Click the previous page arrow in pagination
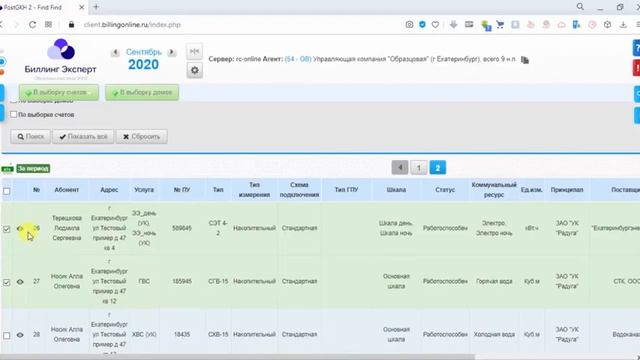640x360 pixels. tap(400, 167)
